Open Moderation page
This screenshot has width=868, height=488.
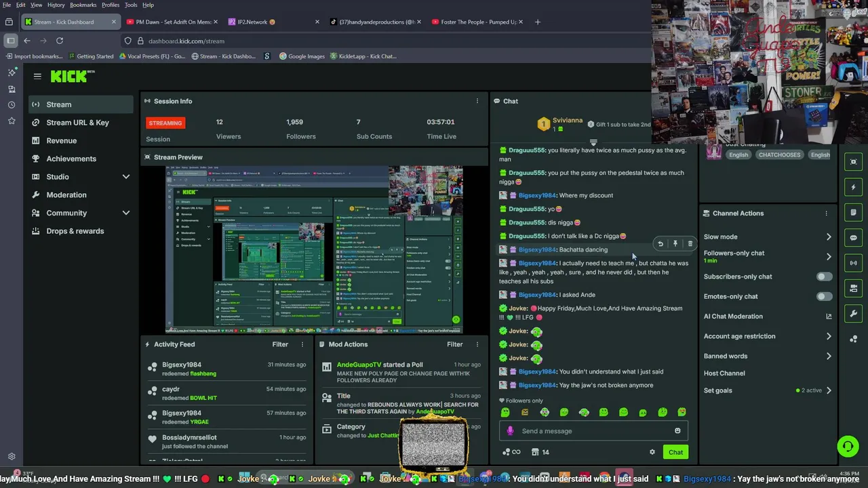tap(81, 195)
